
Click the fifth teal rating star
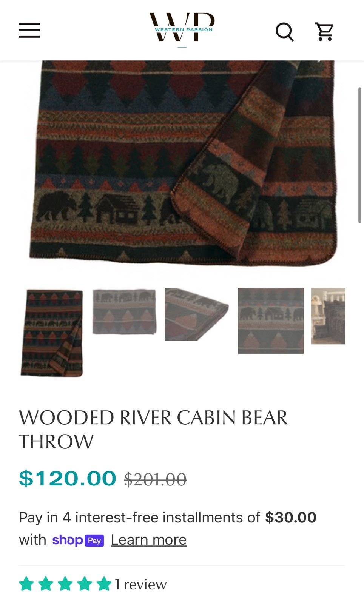coord(104,584)
